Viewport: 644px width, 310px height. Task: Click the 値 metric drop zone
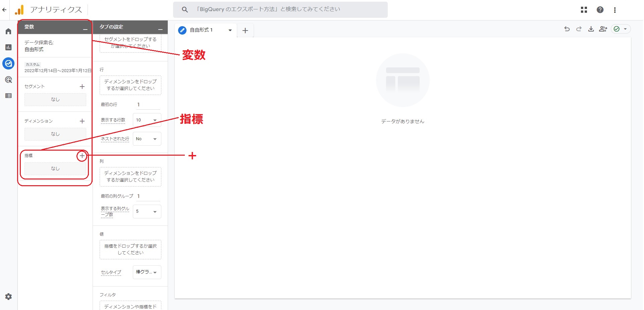(x=130, y=249)
